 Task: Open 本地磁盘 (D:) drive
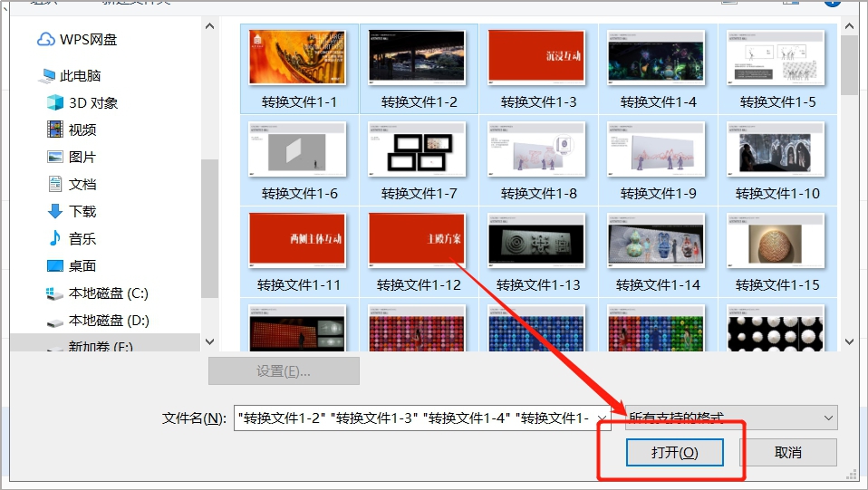(98, 320)
